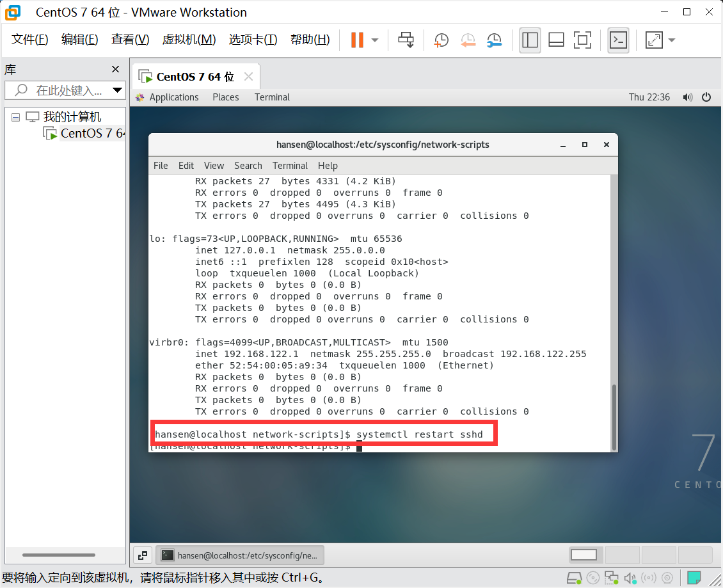The height and width of the screenshot is (588, 723).
Task: Click the hansen@localhost terminal taskbar button
Action: 240,555
